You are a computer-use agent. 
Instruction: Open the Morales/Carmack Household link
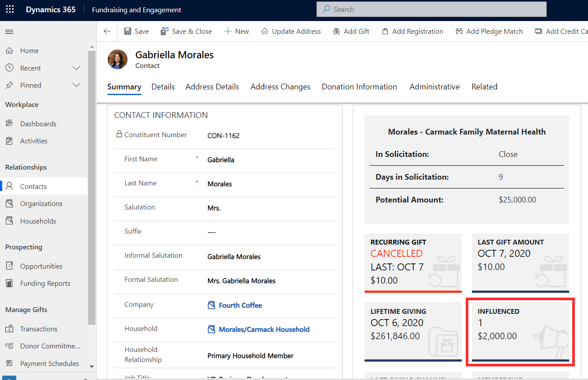[264, 329]
